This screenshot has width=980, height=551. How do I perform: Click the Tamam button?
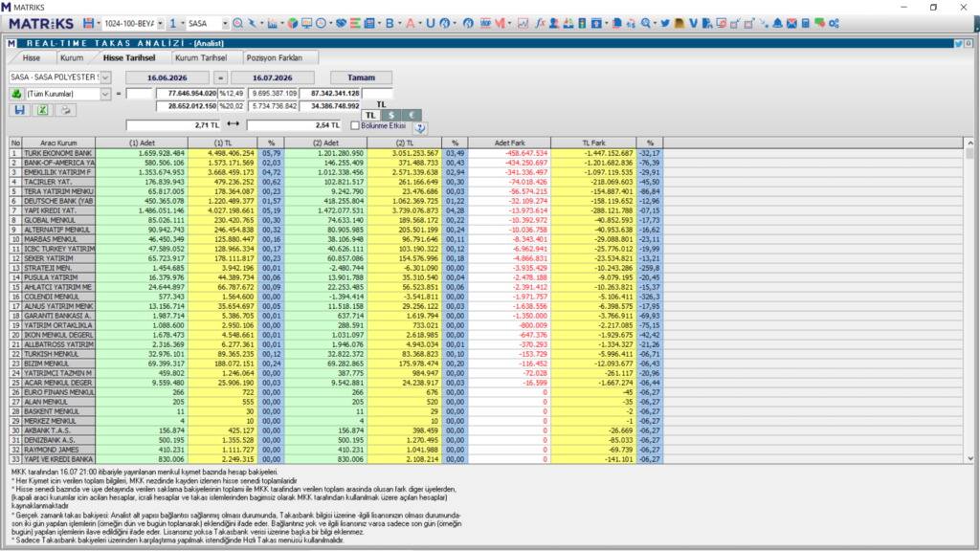tap(361, 77)
